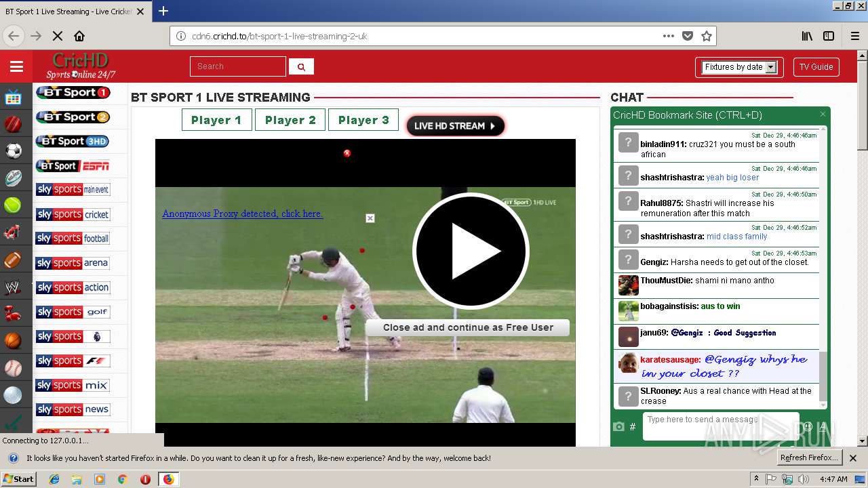Select the American football sport icon
This screenshot has height=488, width=868.
click(x=13, y=260)
